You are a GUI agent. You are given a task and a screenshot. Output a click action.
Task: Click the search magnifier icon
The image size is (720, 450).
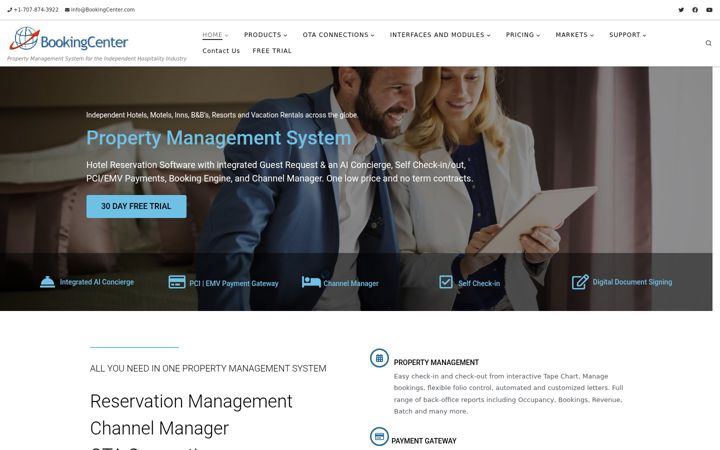point(709,43)
